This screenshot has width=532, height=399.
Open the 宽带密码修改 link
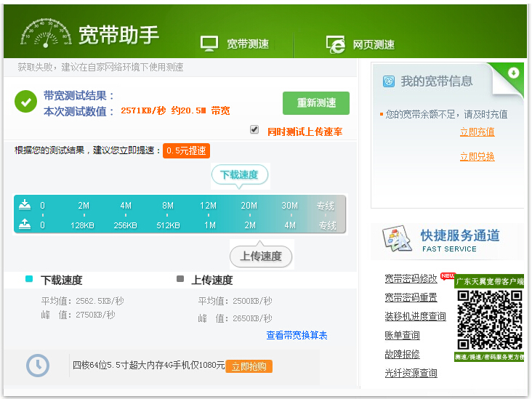[x=411, y=278]
